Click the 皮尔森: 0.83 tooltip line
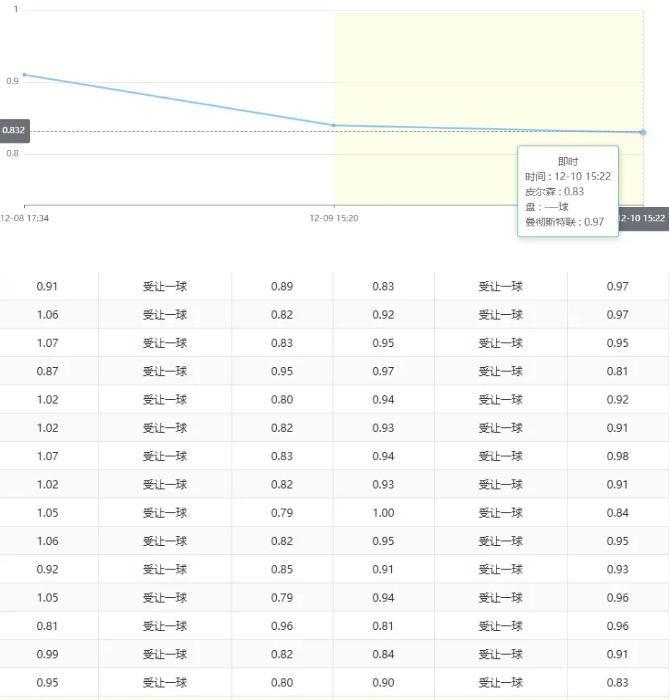669x700 pixels. point(554,191)
